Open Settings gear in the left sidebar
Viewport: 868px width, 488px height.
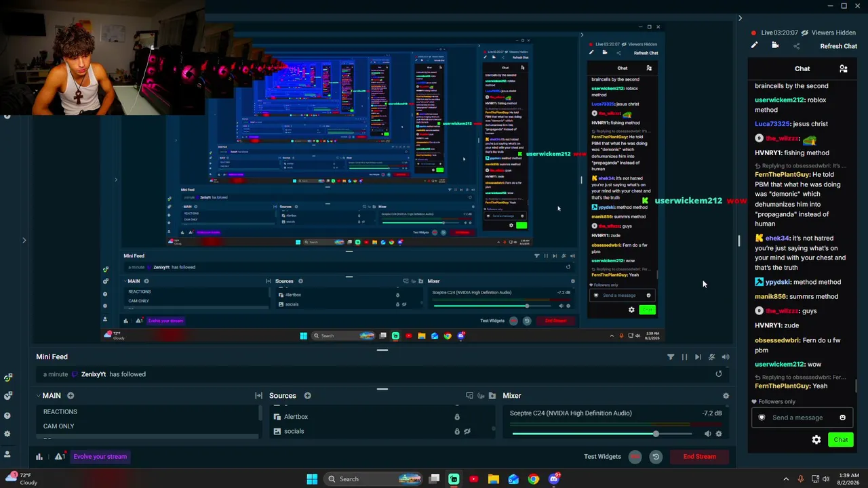click(x=7, y=434)
